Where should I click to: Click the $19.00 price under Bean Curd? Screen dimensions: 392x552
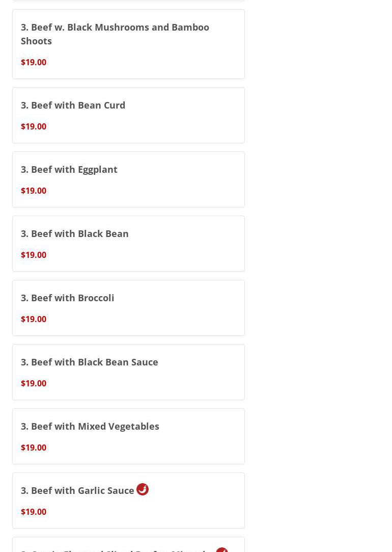[x=34, y=126]
